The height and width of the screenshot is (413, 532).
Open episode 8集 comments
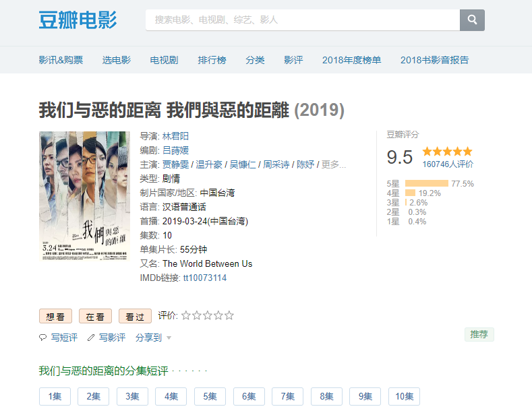tap(327, 396)
